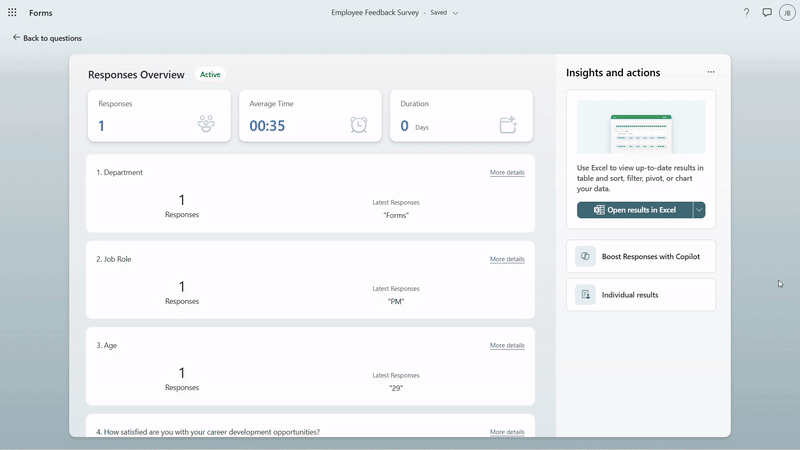The width and height of the screenshot is (800, 450).
Task: Open the help question mark icon
Action: (x=746, y=12)
